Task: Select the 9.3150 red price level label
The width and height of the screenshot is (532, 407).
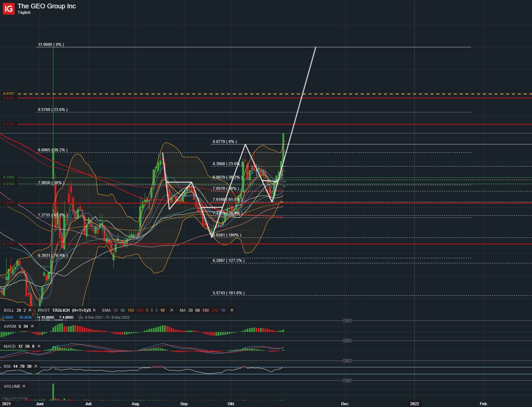Action: [9, 124]
